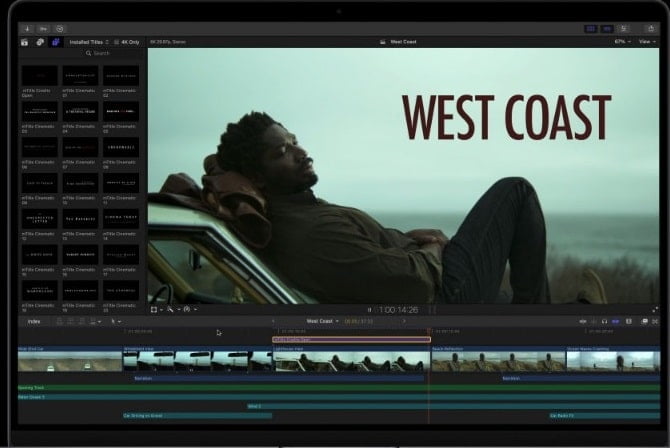Click the background tasks icon in toolbar
The width and height of the screenshot is (670, 448).
point(60,28)
